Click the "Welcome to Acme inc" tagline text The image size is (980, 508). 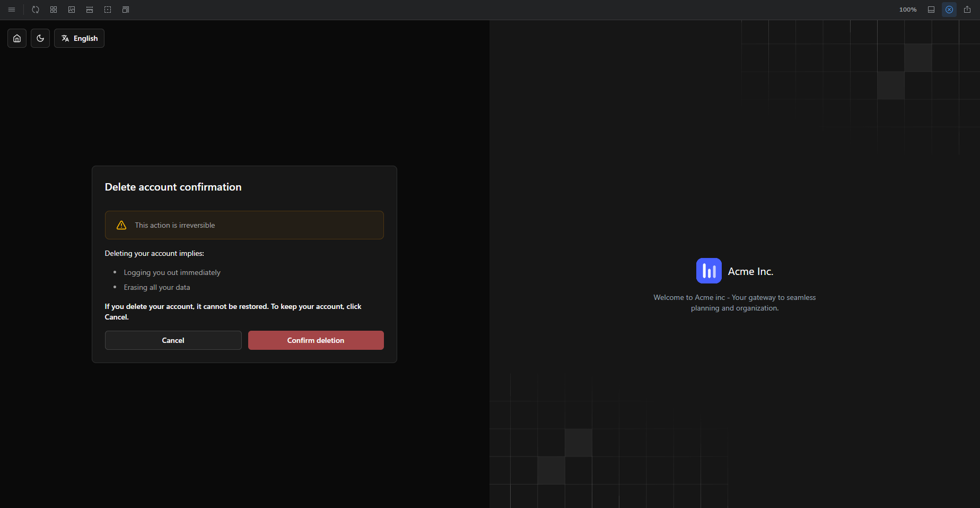coord(735,303)
